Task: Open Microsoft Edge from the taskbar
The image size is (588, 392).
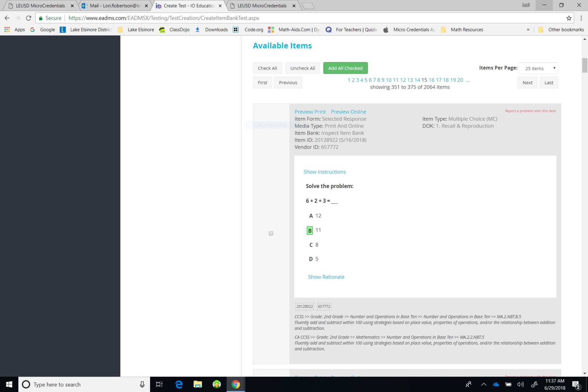Action: coord(179,384)
